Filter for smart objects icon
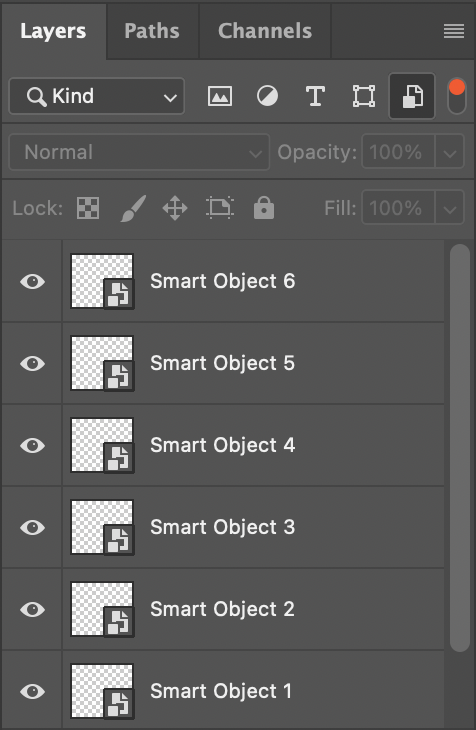 click(x=412, y=96)
